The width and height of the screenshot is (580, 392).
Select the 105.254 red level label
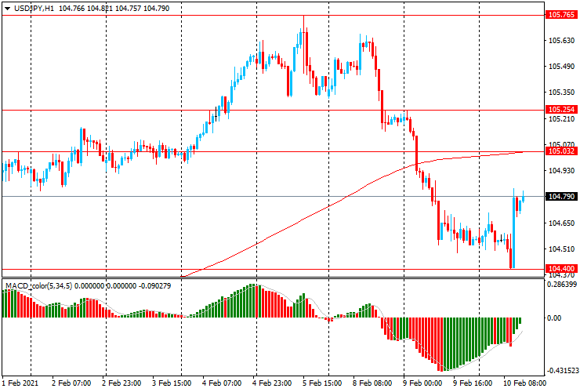(x=561, y=110)
